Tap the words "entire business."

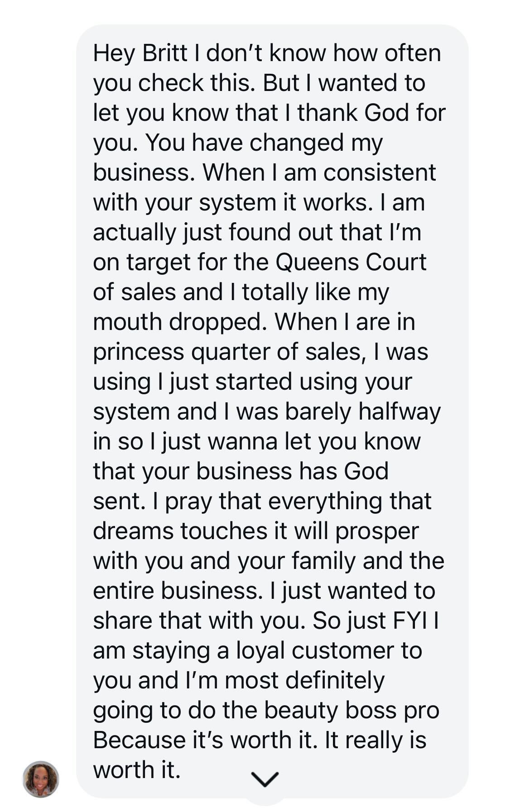click(x=178, y=591)
